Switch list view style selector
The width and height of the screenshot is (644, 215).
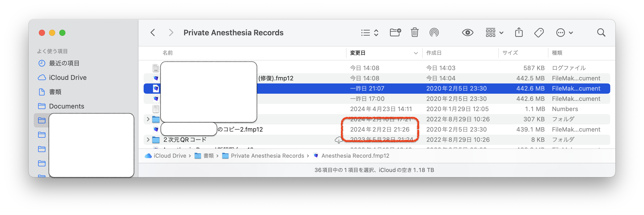point(370,33)
